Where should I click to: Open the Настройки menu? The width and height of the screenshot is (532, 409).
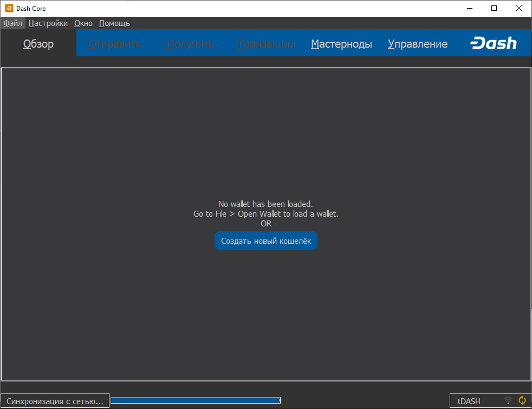48,23
